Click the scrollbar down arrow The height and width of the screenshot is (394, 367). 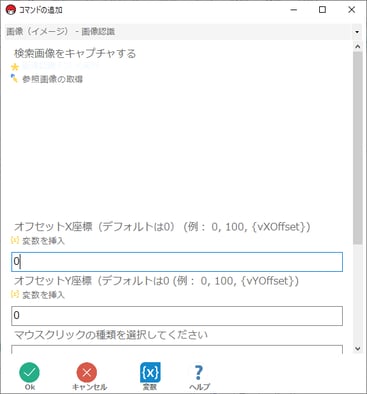(358, 349)
